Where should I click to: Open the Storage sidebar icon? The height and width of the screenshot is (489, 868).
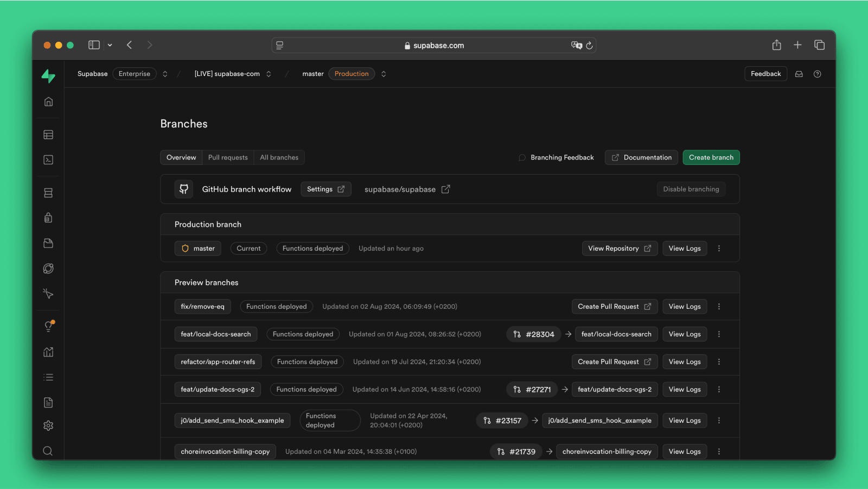click(x=48, y=243)
